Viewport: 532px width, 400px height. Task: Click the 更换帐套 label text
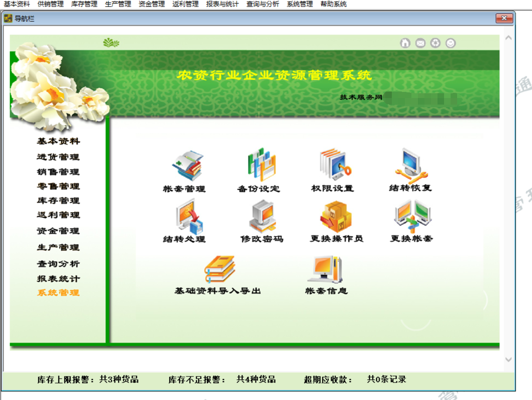click(412, 239)
